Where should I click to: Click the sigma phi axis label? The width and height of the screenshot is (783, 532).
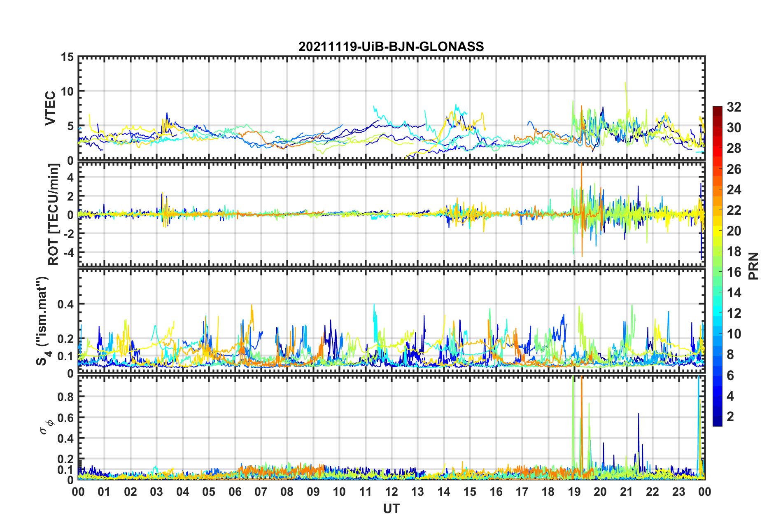click(x=46, y=427)
